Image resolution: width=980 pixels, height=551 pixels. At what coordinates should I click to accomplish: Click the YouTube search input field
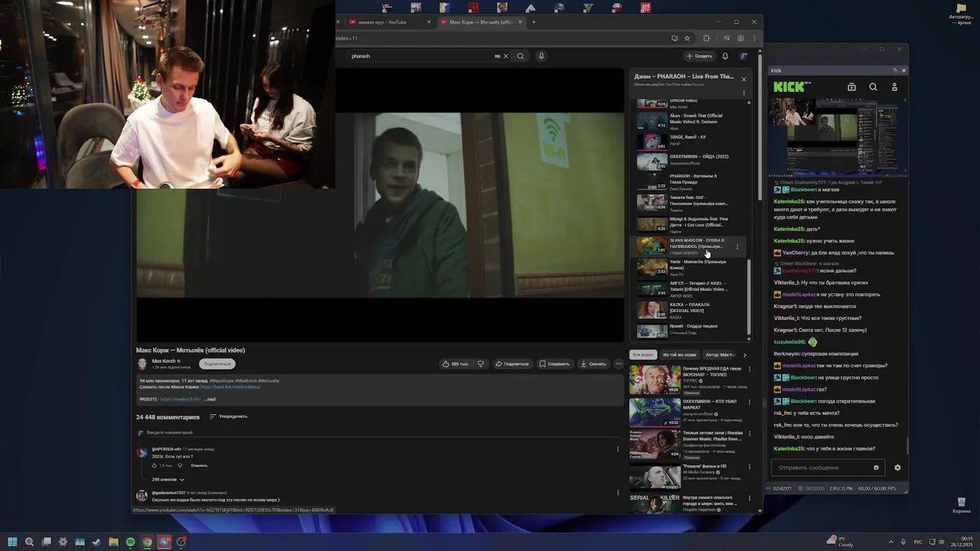coord(421,56)
